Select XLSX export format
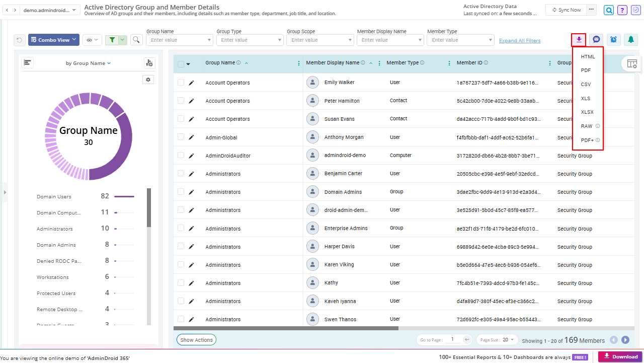The image size is (644, 363). coord(588,112)
